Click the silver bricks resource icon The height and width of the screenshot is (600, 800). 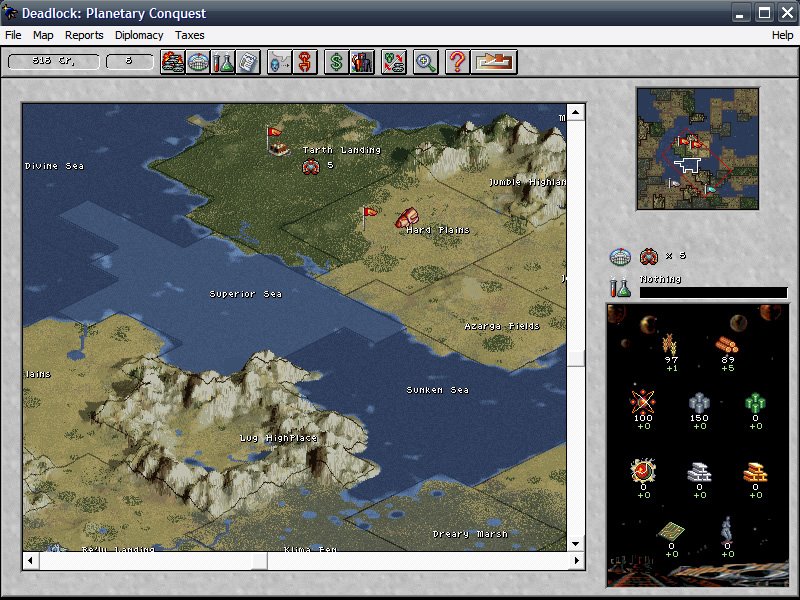tap(699, 472)
